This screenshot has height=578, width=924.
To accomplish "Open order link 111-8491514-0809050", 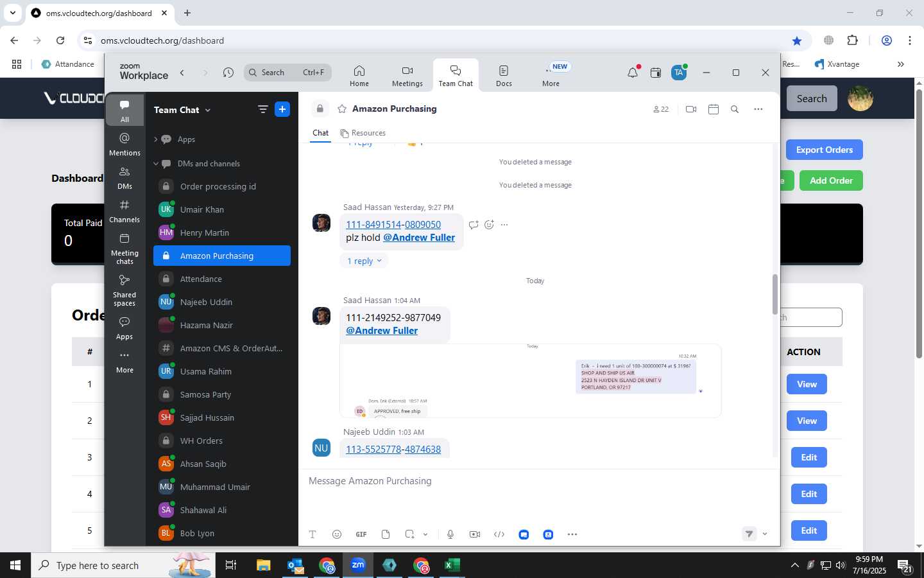I will coord(393,225).
